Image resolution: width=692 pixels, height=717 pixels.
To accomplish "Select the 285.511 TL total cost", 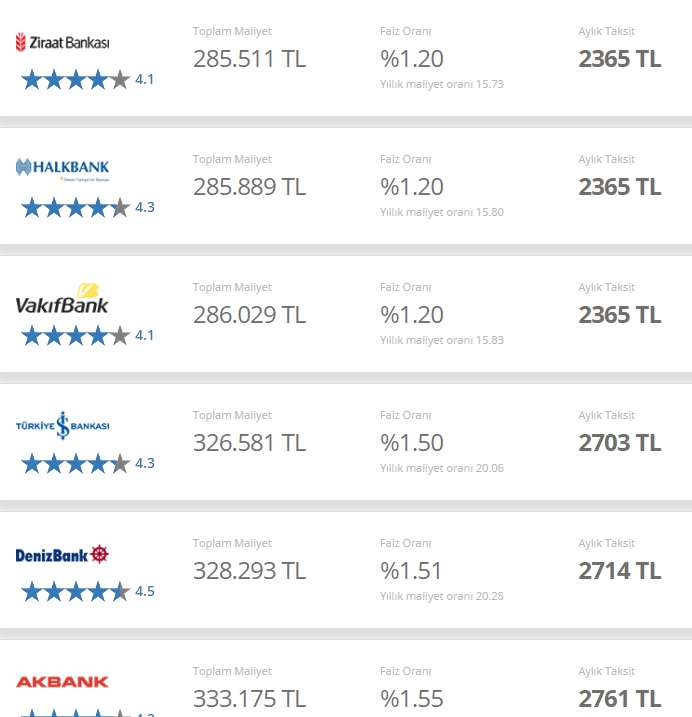I will [x=249, y=59].
